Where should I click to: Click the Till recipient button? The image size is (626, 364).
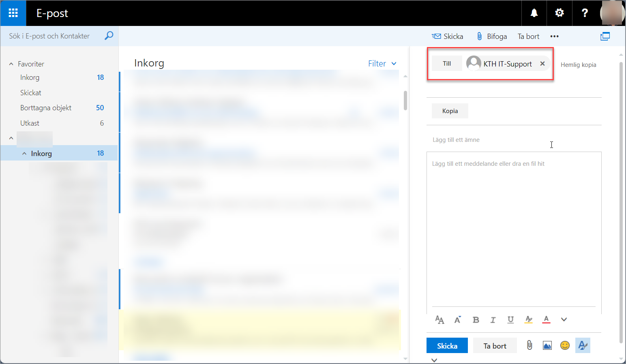click(447, 63)
